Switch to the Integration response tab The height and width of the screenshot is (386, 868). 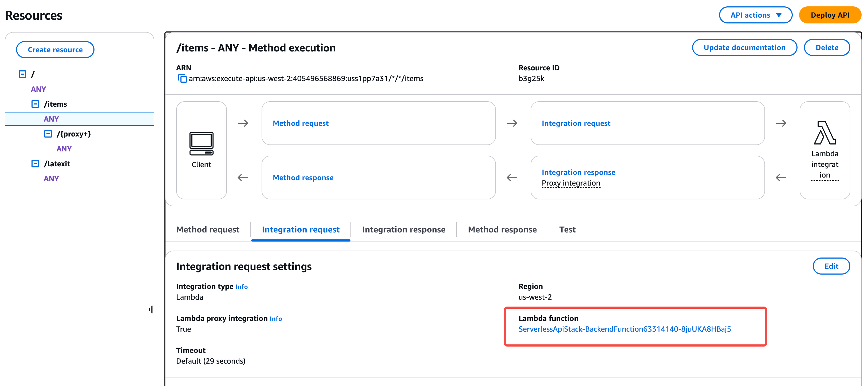403,230
